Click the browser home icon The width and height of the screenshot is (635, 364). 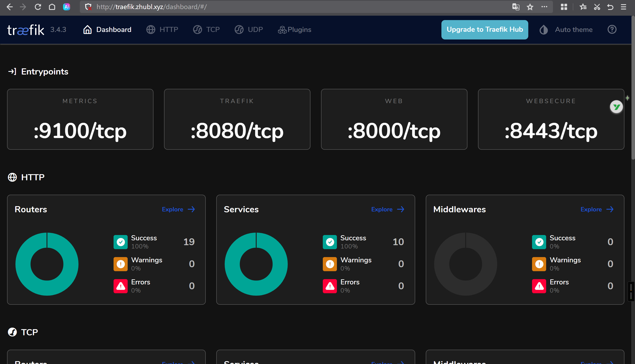coord(52,7)
